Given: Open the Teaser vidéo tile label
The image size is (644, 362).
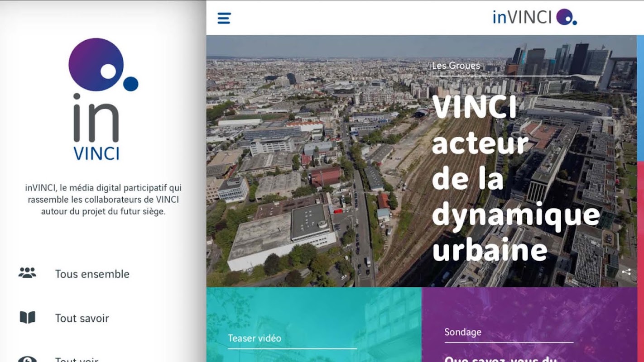Looking at the screenshot, I should 255,338.
